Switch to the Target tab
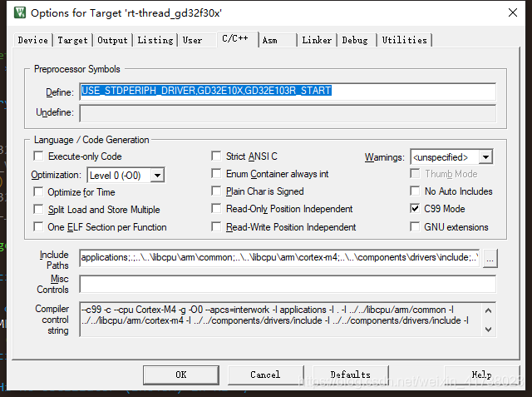532x397 pixels. point(72,40)
